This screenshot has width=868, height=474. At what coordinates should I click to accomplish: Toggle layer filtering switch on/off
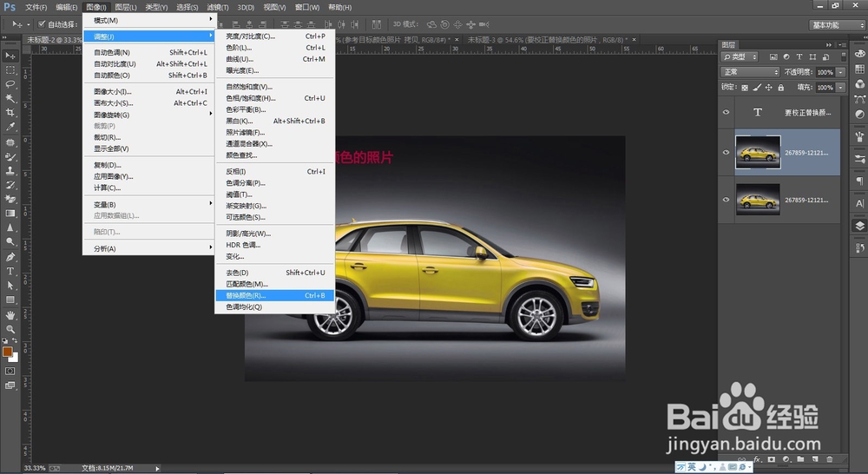(x=843, y=57)
